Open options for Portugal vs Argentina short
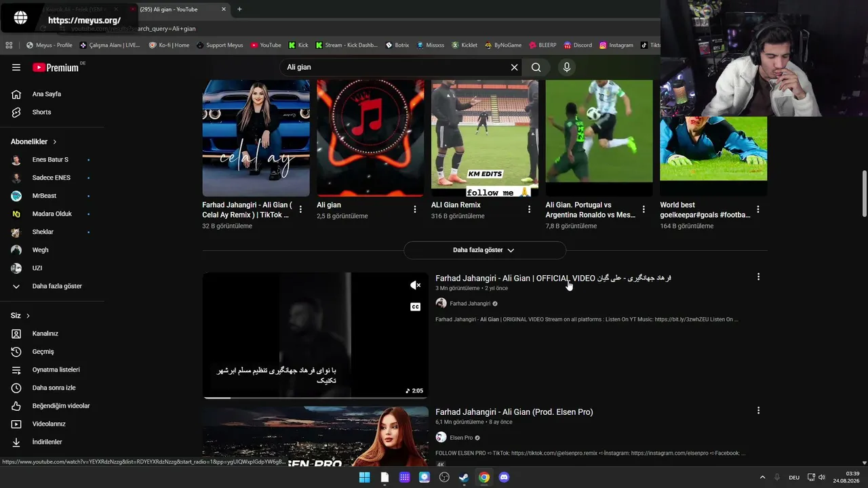This screenshot has height=488, width=868. [x=644, y=209]
